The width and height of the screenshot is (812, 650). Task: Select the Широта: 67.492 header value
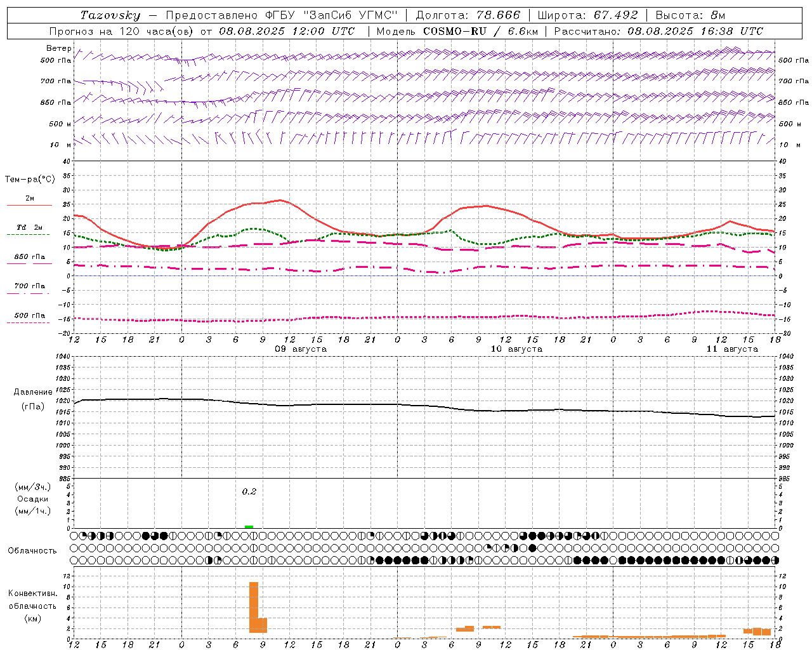click(x=587, y=15)
